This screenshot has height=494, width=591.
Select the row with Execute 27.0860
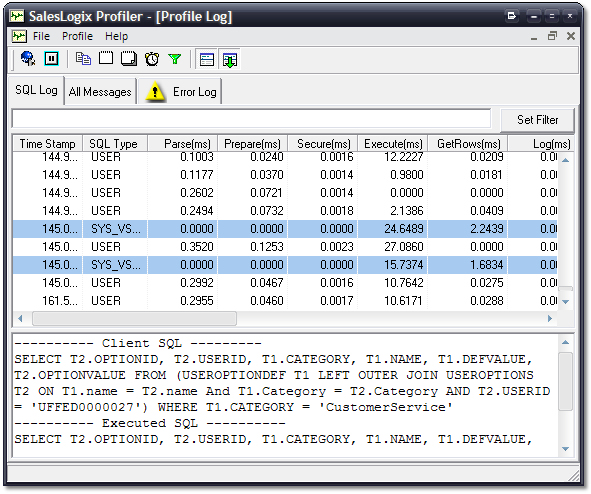(x=285, y=247)
